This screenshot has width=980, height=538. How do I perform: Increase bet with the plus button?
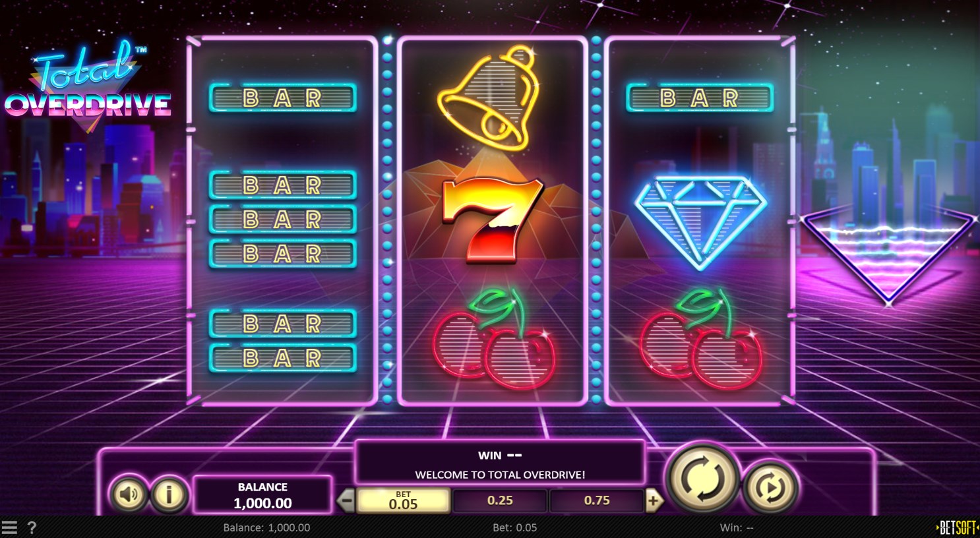[653, 500]
